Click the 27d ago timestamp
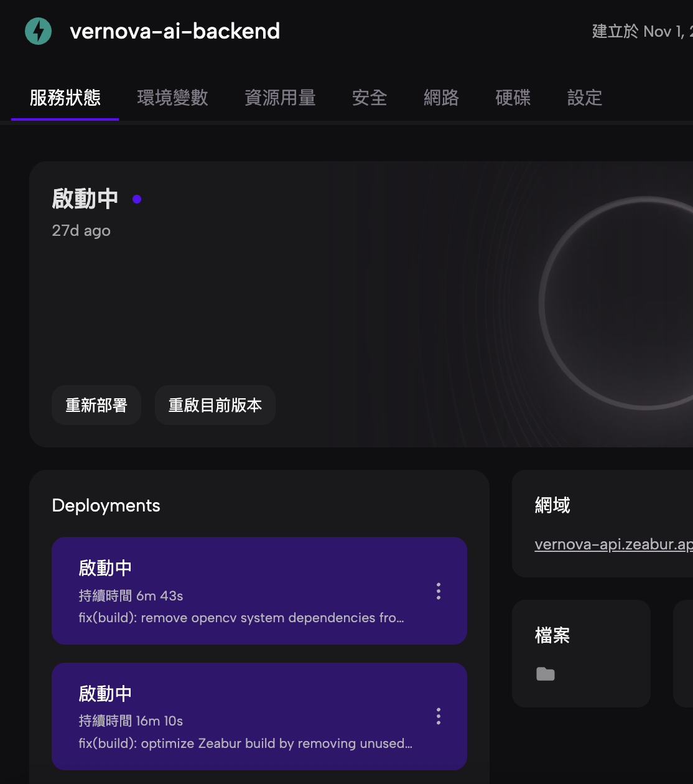The width and height of the screenshot is (693, 784). [81, 231]
